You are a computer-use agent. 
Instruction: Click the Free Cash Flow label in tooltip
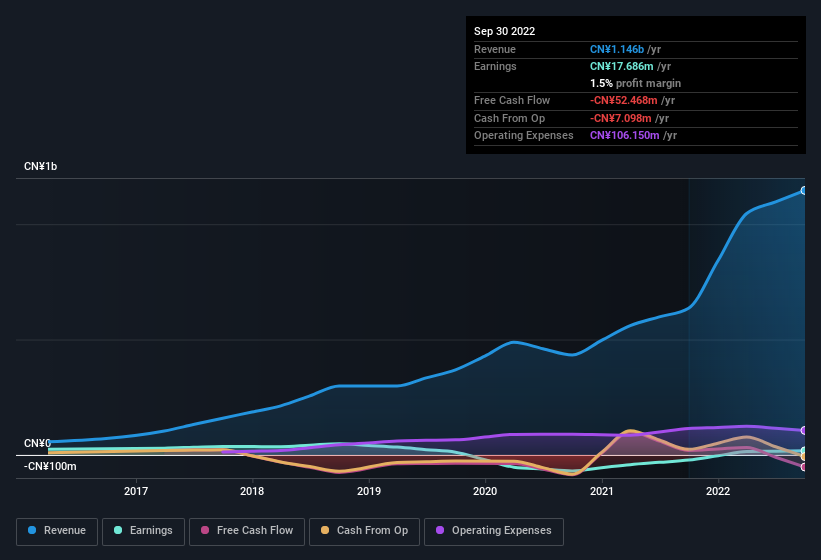tap(512, 100)
